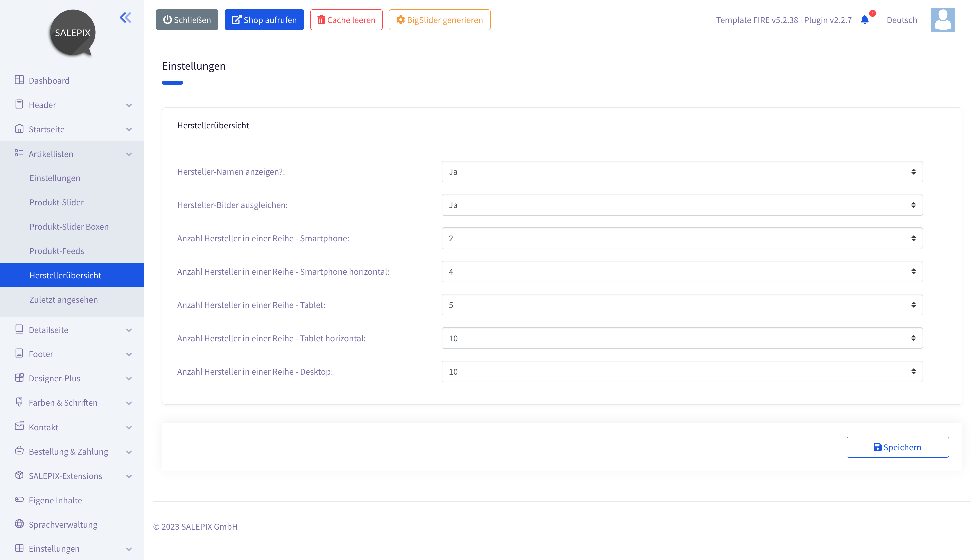The height and width of the screenshot is (560, 980).
Task: Click the Schließen button
Action: (x=187, y=20)
